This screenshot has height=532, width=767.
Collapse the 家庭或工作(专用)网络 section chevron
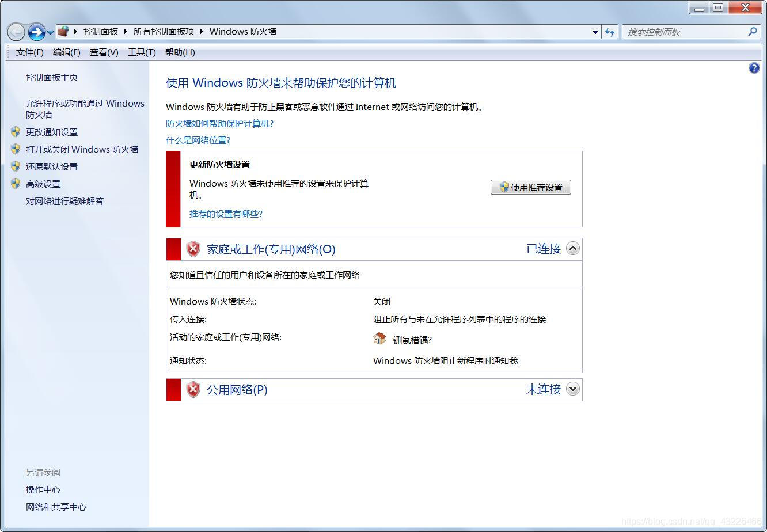[572, 248]
